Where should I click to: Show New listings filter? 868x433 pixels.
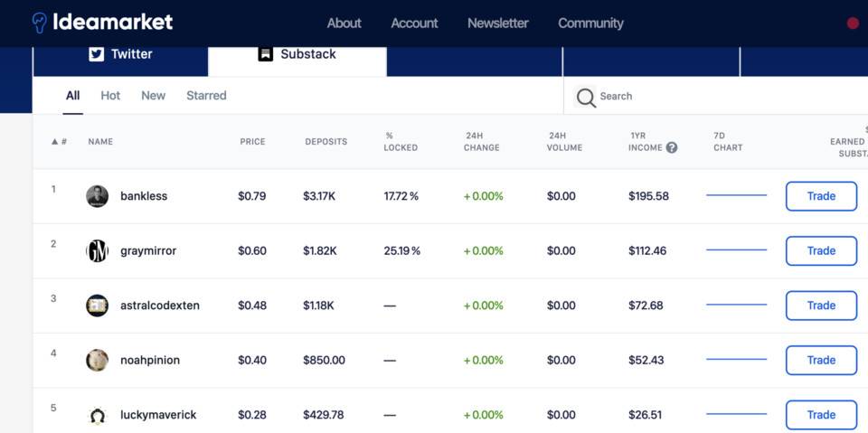pyautogui.click(x=153, y=96)
